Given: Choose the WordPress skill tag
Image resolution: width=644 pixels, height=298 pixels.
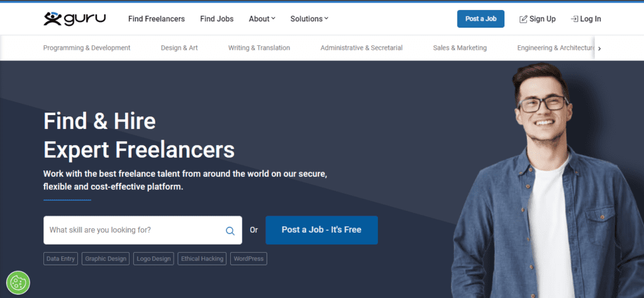Looking at the screenshot, I should [248, 258].
